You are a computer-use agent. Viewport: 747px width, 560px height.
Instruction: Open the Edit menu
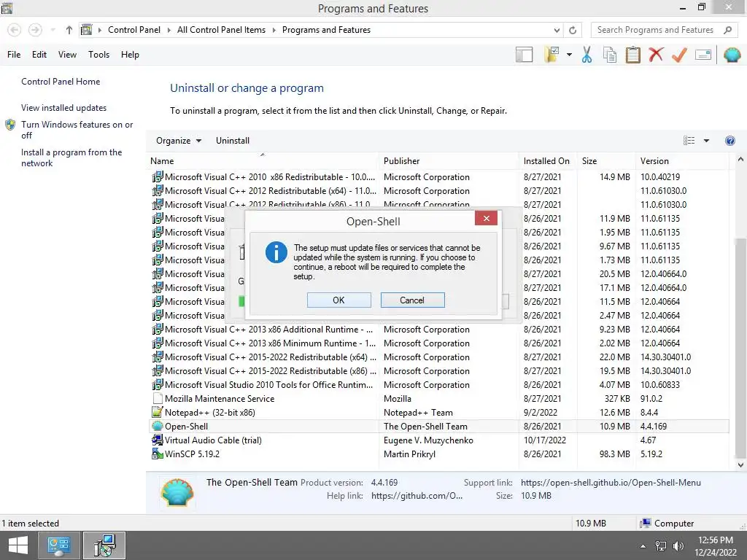click(39, 55)
